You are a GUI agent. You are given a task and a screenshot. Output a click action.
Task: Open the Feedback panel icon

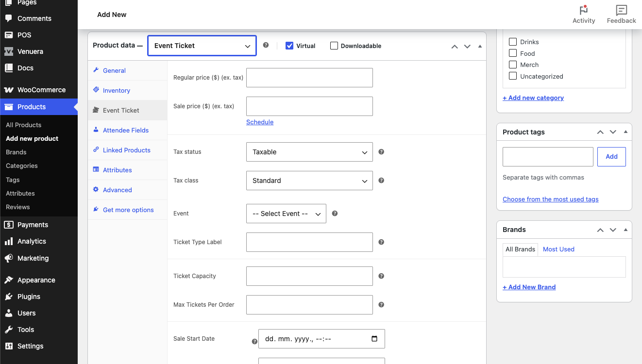pyautogui.click(x=621, y=10)
